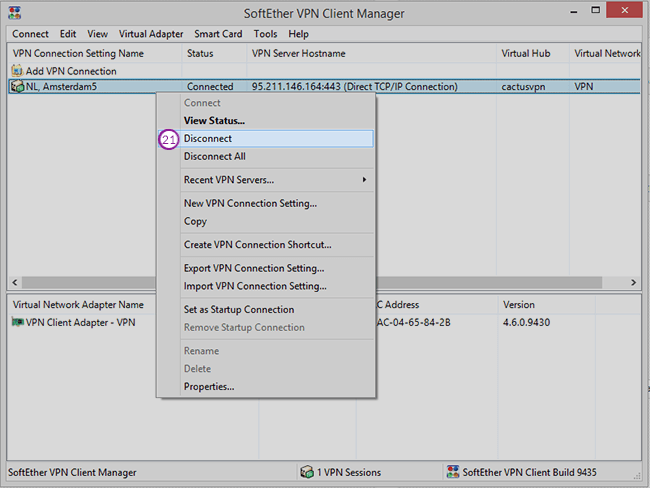Open the Help menu

coord(298,34)
